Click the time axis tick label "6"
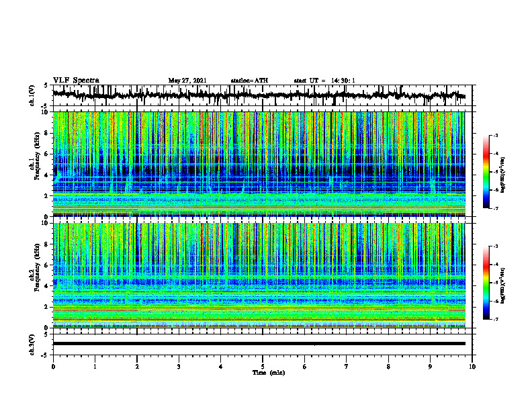Viewport: 532px width, 411px height. point(304,367)
